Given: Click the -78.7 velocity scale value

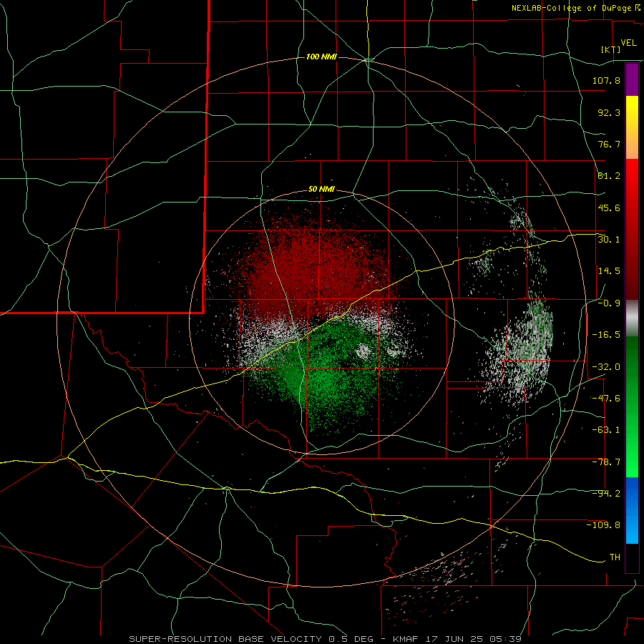Looking at the screenshot, I should pos(606,462).
